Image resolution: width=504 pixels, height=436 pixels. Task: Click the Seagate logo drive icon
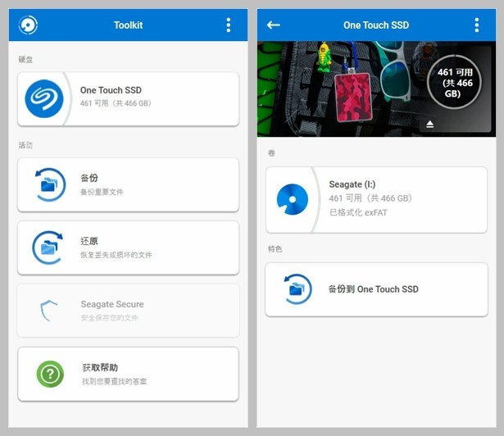tap(44, 98)
